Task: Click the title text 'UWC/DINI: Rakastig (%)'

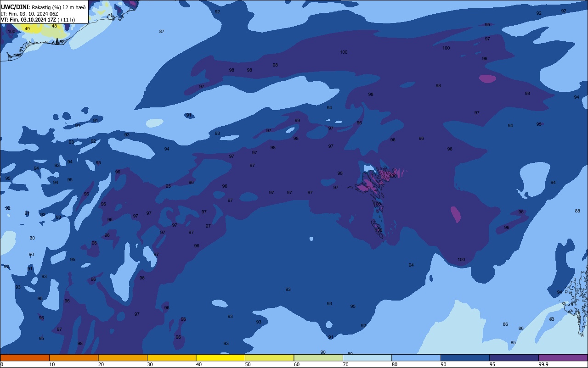Action: 30,7
